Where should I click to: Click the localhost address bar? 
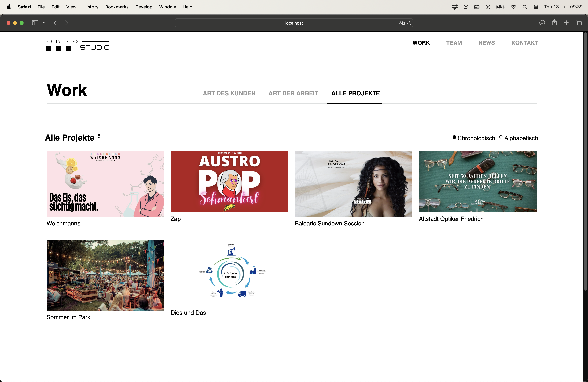tap(294, 23)
